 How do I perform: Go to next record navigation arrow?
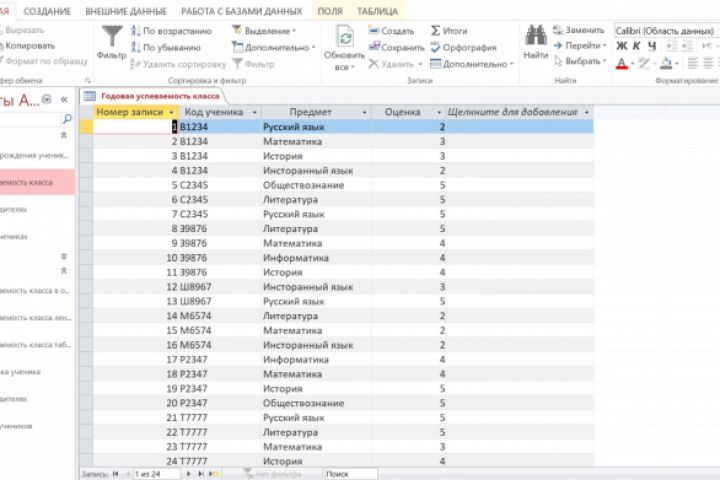pyautogui.click(x=188, y=474)
